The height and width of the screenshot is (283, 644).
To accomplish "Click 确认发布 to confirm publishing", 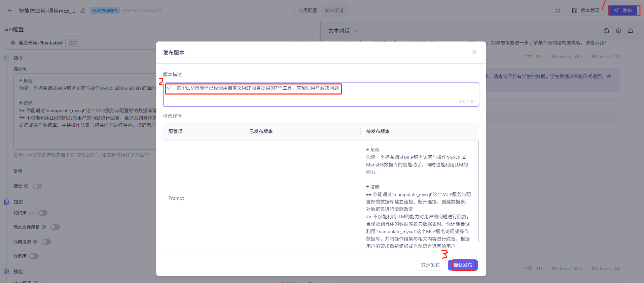I will (x=463, y=265).
